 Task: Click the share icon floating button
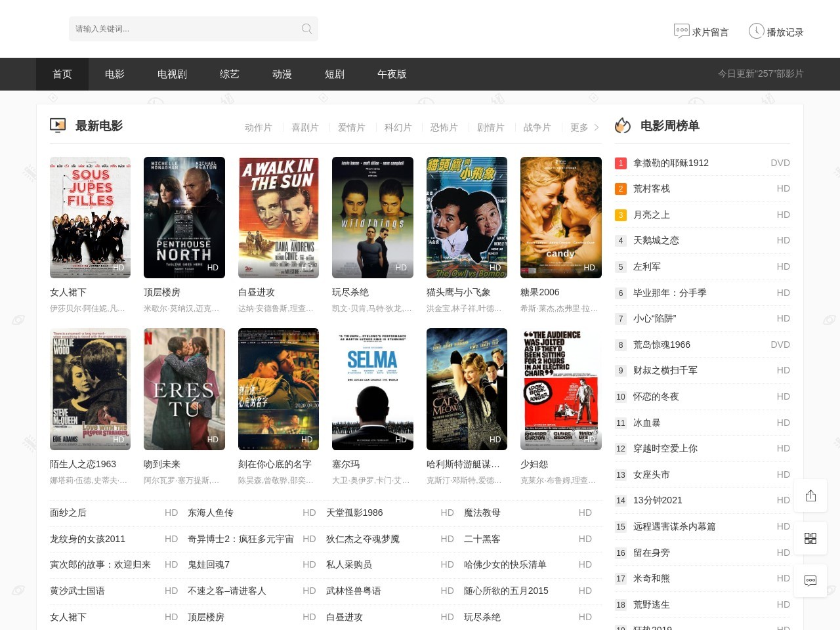click(810, 495)
